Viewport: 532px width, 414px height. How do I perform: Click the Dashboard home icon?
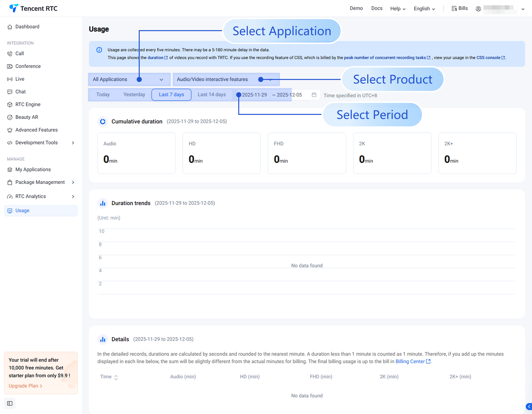click(x=10, y=27)
